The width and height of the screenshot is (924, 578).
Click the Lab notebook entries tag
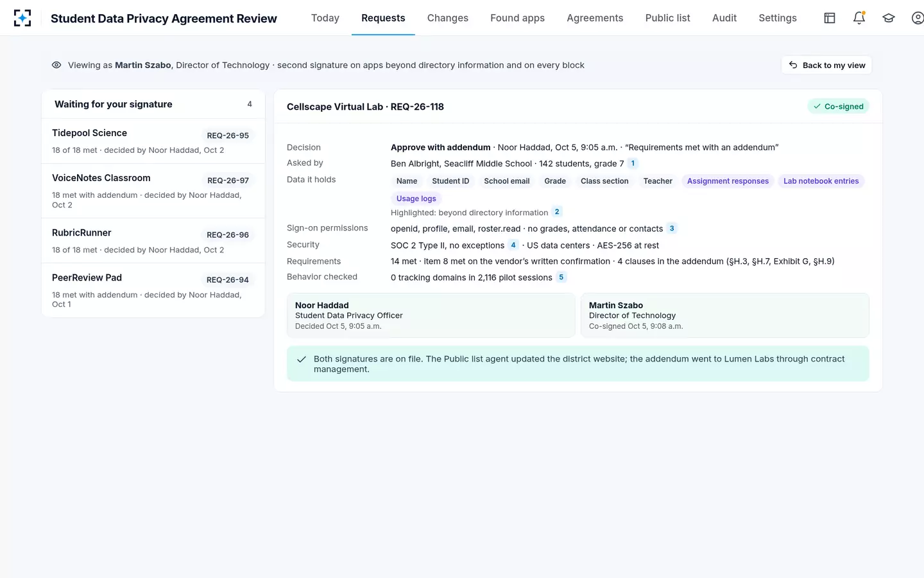821,181
